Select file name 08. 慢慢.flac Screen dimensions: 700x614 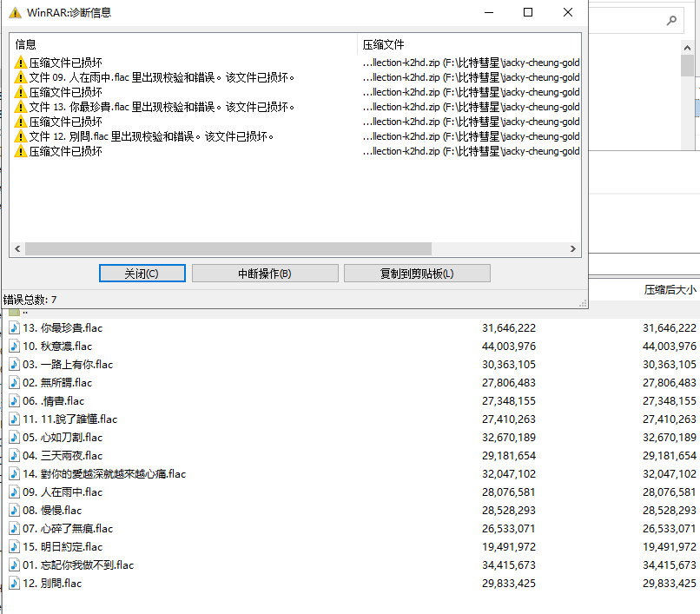point(52,511)
